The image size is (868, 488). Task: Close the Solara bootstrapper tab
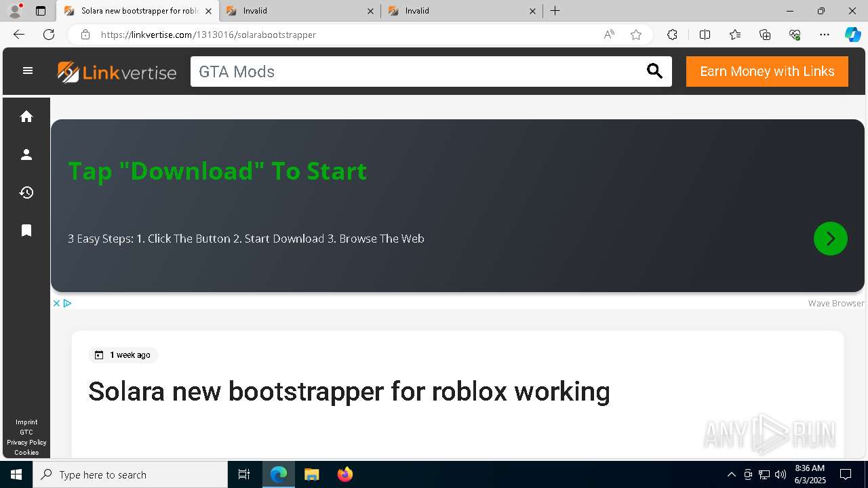(x=208, y=11)
